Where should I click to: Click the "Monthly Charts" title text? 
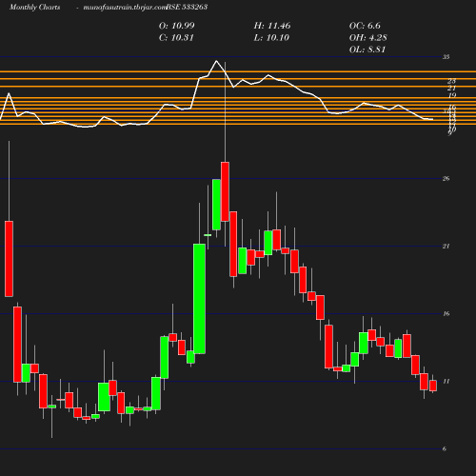[x=35, y=7]
